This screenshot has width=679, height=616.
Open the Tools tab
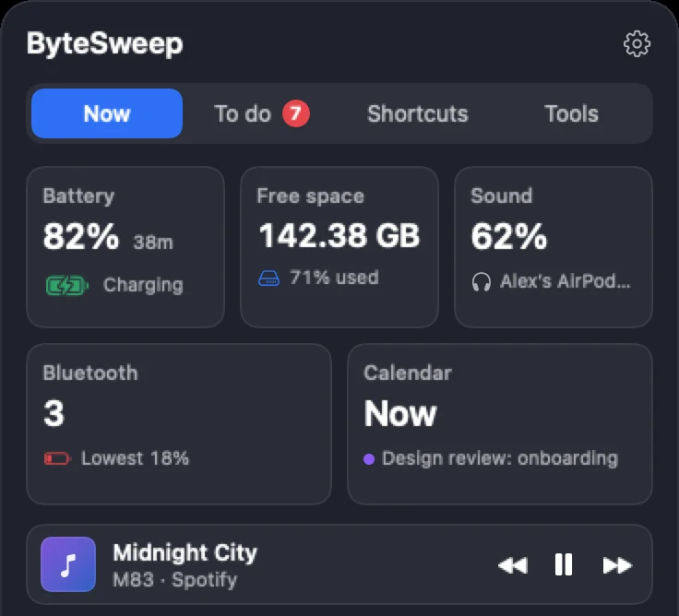coord(571,113)
